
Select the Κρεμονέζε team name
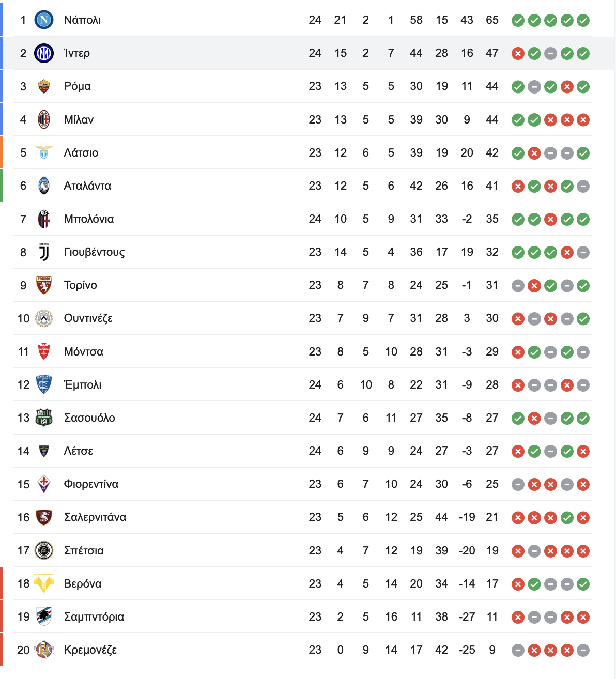tap(90, 650)
